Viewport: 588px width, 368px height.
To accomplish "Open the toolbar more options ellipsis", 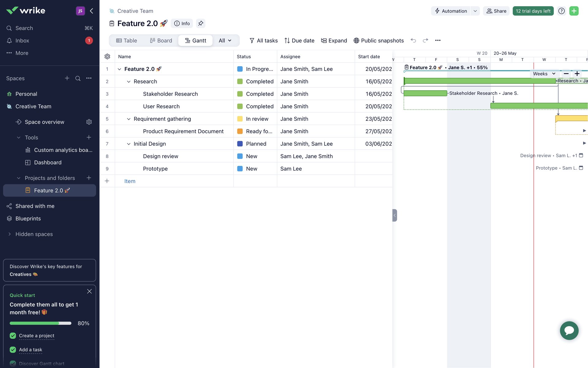I will (438, 40).
